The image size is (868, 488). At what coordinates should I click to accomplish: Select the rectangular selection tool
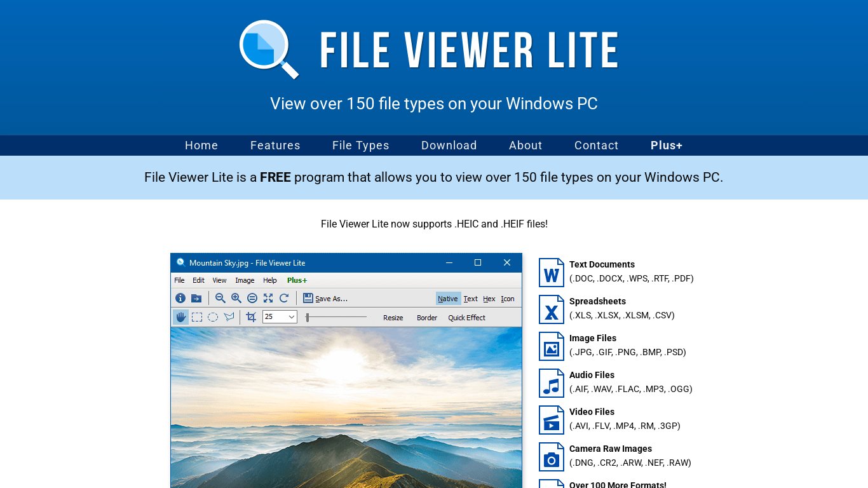(197, 317)
